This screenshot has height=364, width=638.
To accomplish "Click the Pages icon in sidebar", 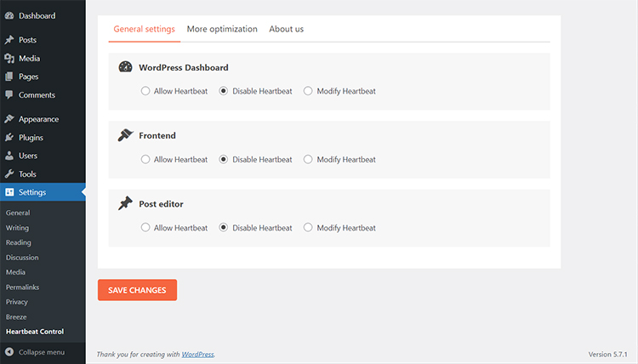I will 9,77.
